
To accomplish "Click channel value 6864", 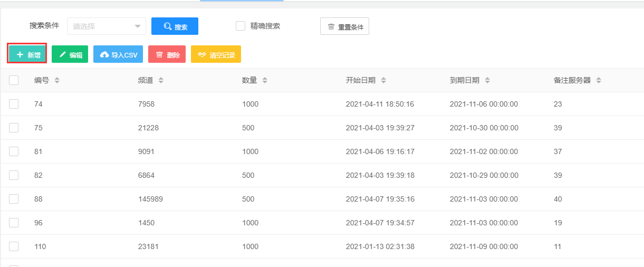I will 147,175.
